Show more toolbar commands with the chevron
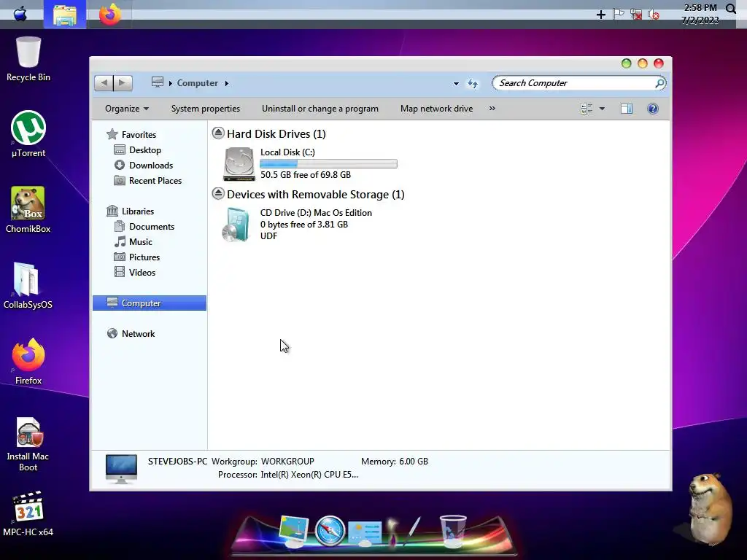This screenshot has width=747, height=560. click(x=492, y=109)
